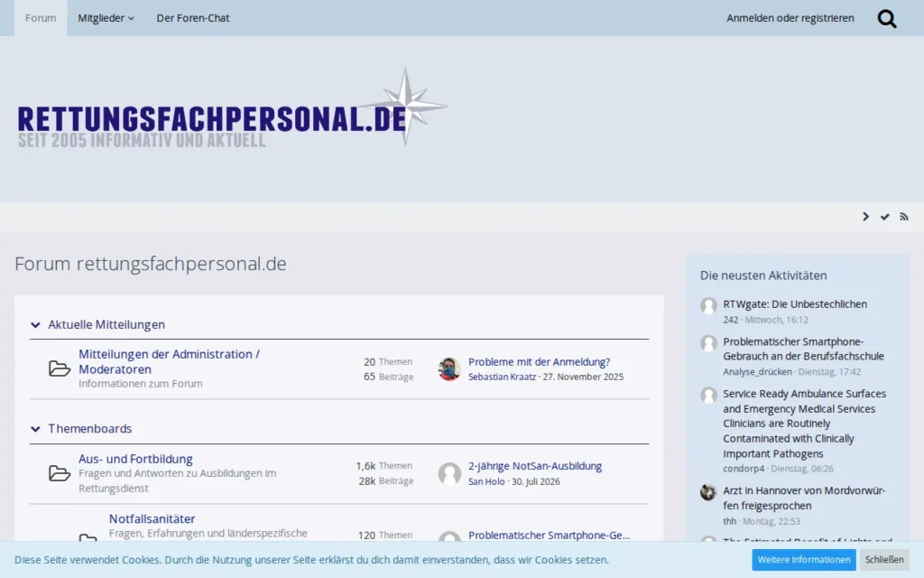The width and height of the screenshot is (924, 578).
Task: Open Notfallsanitäter sub-board
Action: 152,519
